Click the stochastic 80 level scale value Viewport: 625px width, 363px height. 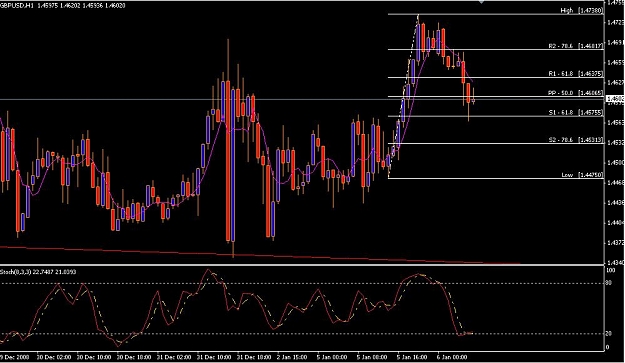click(609, 283)
